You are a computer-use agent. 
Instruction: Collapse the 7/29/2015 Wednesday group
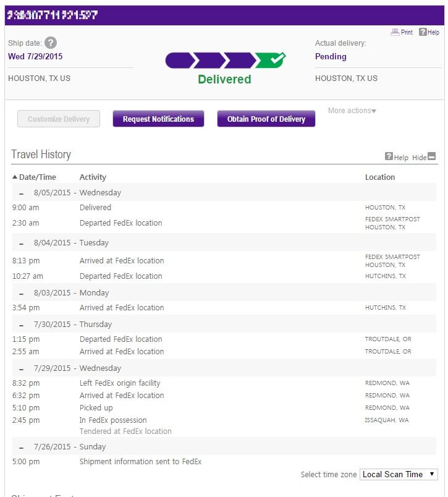(22, 369)
